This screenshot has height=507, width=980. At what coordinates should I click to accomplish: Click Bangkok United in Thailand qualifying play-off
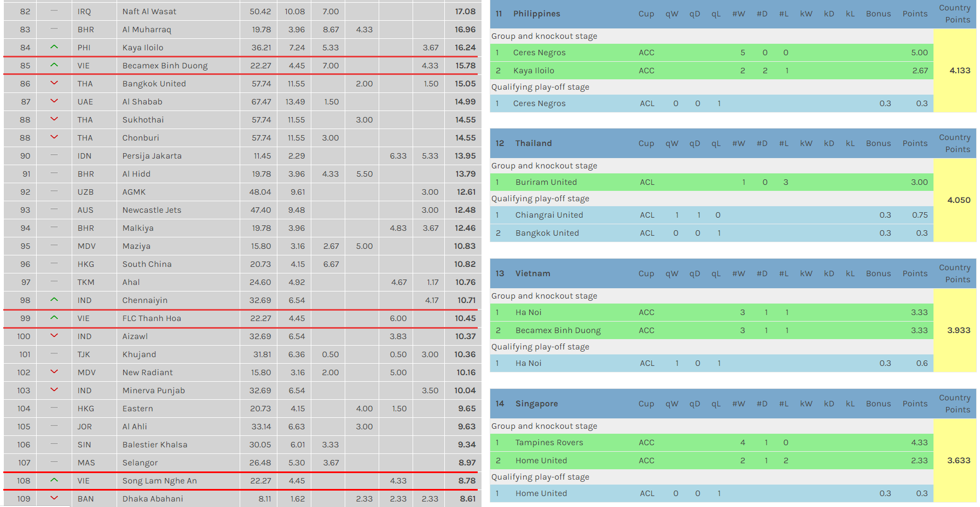547,233
